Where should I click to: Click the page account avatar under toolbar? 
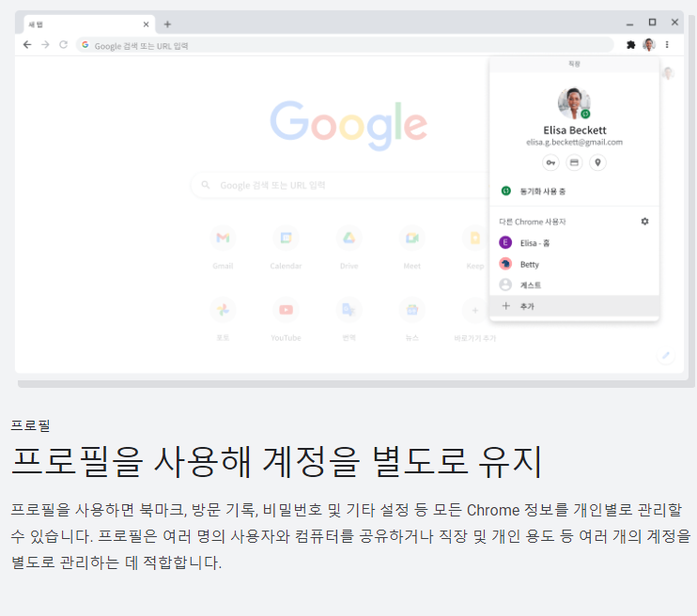(x=668, y=73)
